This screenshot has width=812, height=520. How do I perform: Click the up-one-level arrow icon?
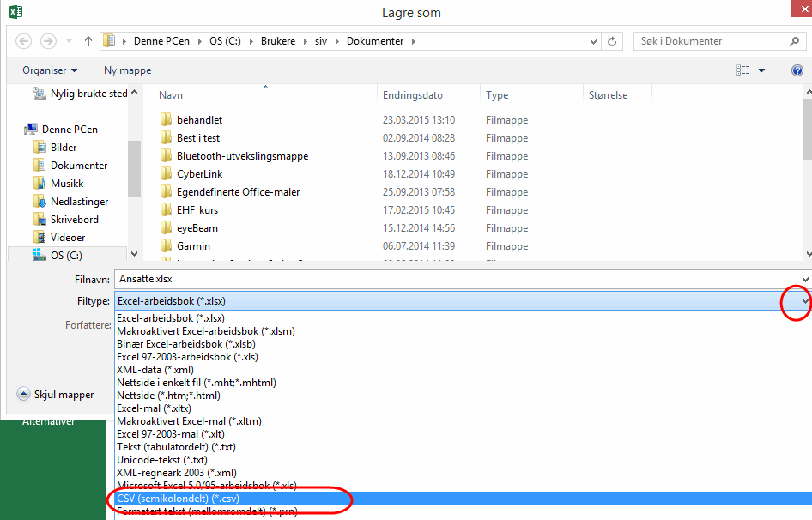[x=88, y=41]
